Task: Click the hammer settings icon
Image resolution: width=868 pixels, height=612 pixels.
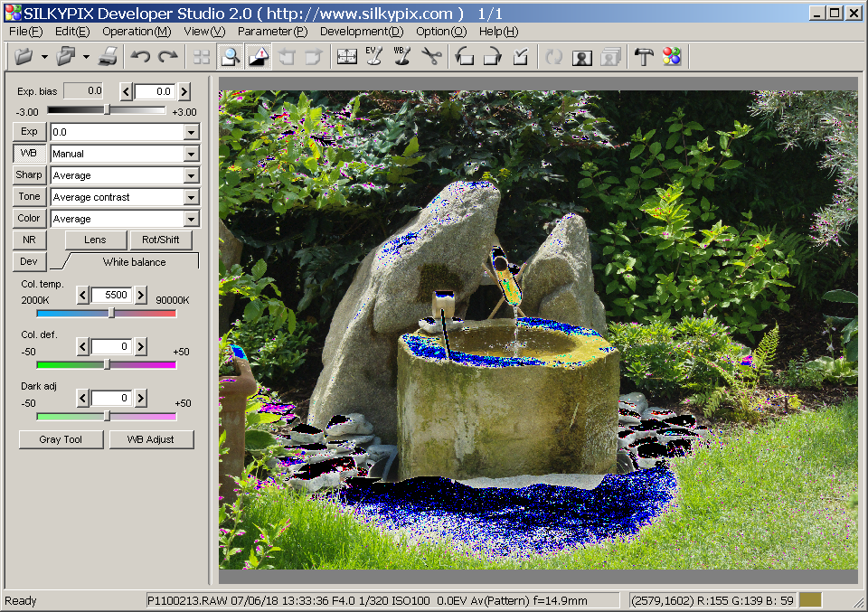Action: click(x=643, y=57)
